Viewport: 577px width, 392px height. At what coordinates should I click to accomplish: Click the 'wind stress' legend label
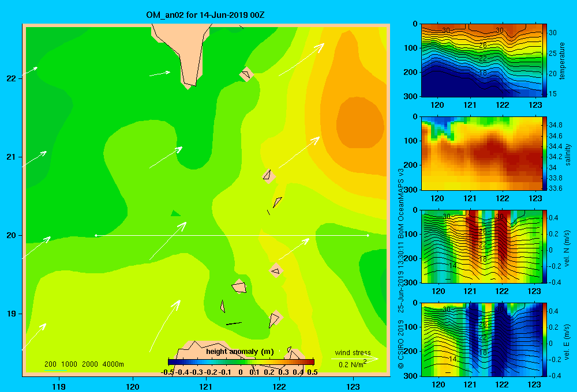click(353, 352)
